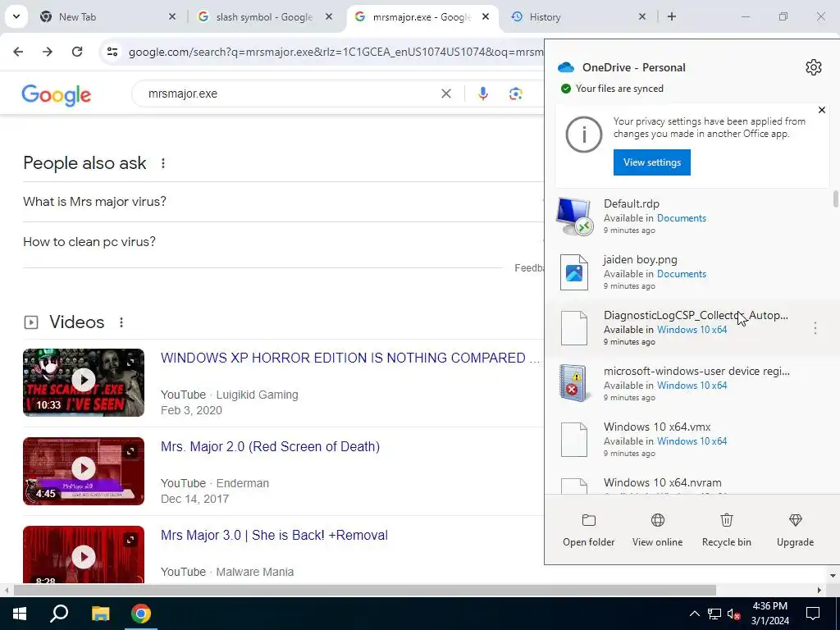Open the taskbar clock and date

[769, 614]
